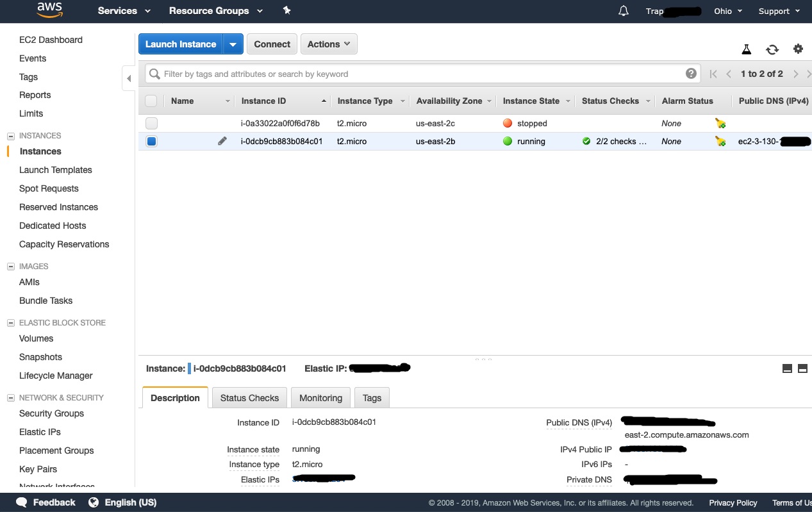This screenshot has width=812, height=512.
Task: Toggle the select-all instances checkbox
Action: point(151,101)
